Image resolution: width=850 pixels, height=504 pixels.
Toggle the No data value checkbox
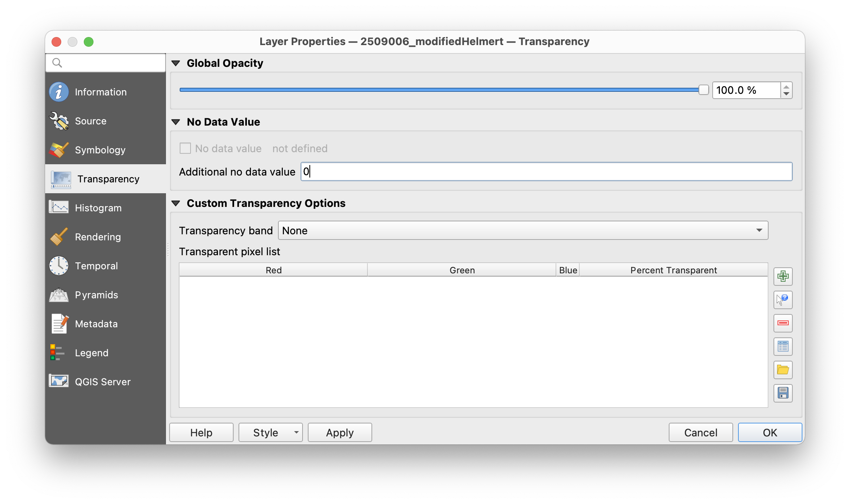[x=185, y=149]
